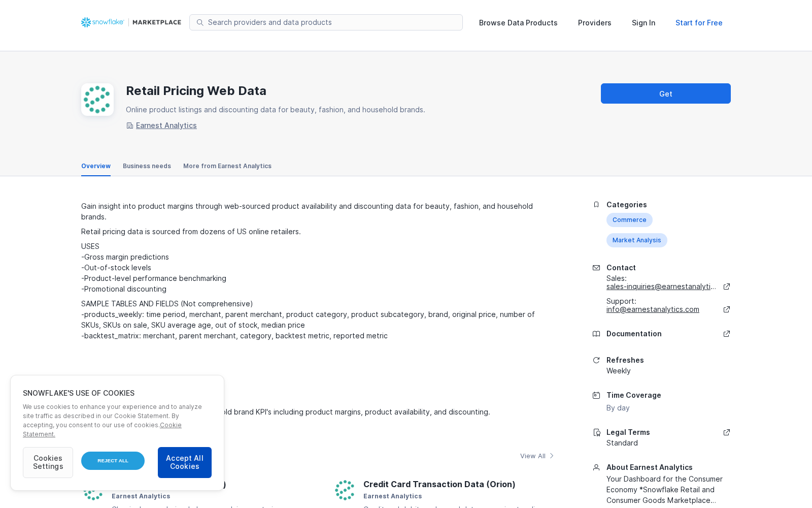812x508 pixels.
Task: Click the building icon beside Earnest Analytics
Action: (130, 125)
